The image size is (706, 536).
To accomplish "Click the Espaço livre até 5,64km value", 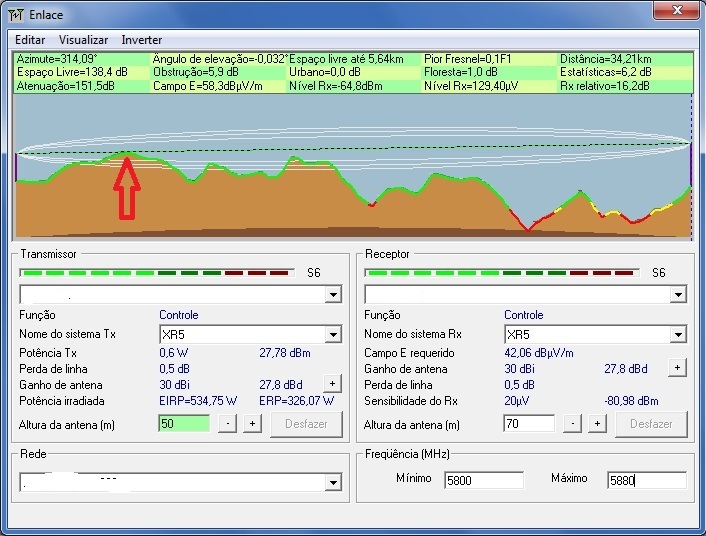I will coord(346,59).
